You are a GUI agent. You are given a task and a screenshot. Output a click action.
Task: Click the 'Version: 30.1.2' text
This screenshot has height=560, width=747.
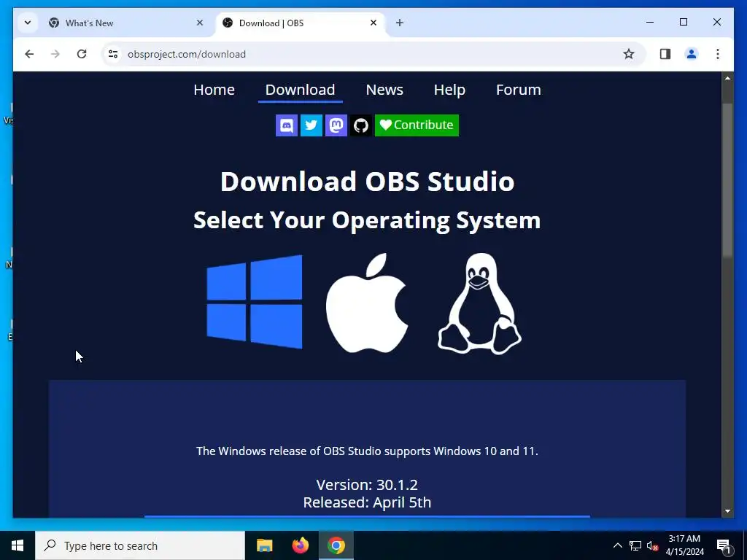click(x=367, y=485)
